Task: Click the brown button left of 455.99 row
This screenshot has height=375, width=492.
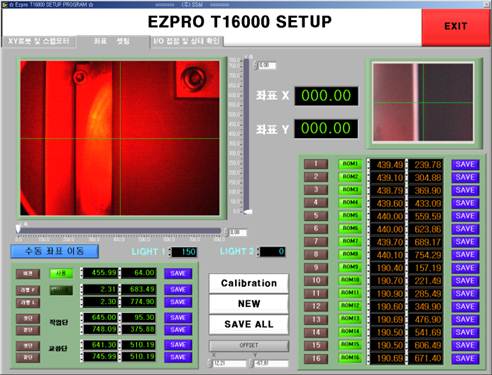Action: [28, 274]
